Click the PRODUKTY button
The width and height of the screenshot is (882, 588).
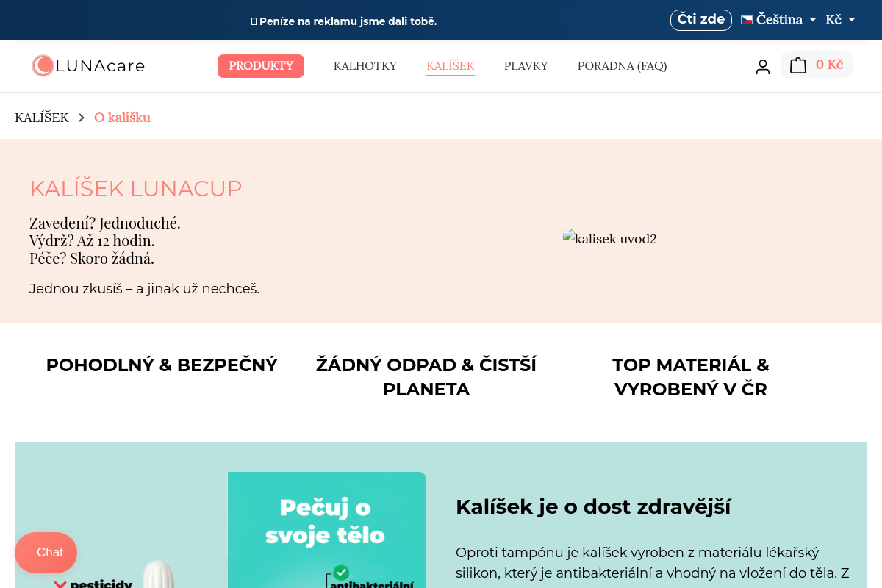[261, 66]
